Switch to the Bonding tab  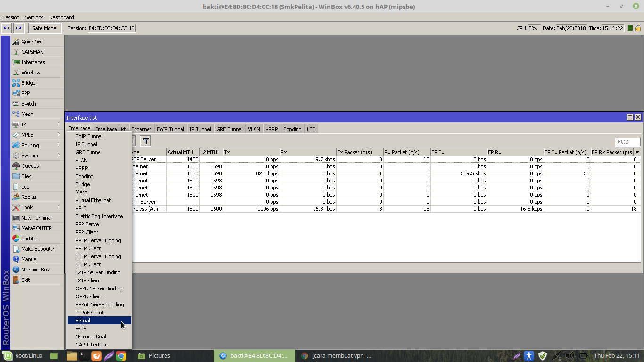click(x=292, y=129)
